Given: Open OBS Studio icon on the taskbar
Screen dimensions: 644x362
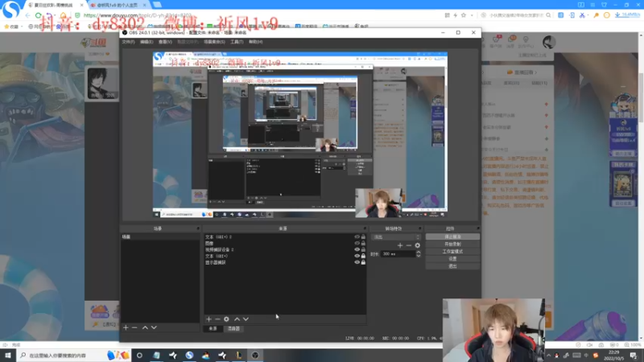Looking at the screenshot, I should pos(255,355).
